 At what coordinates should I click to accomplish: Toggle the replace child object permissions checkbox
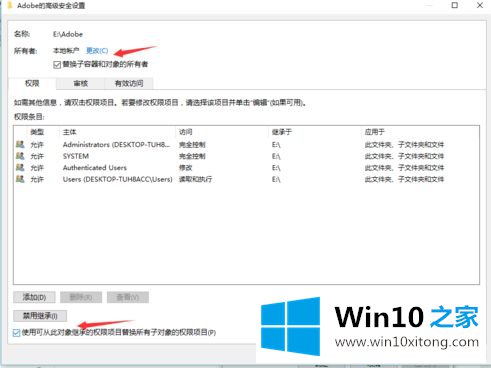pyautogui.click(x=16, y=333)
